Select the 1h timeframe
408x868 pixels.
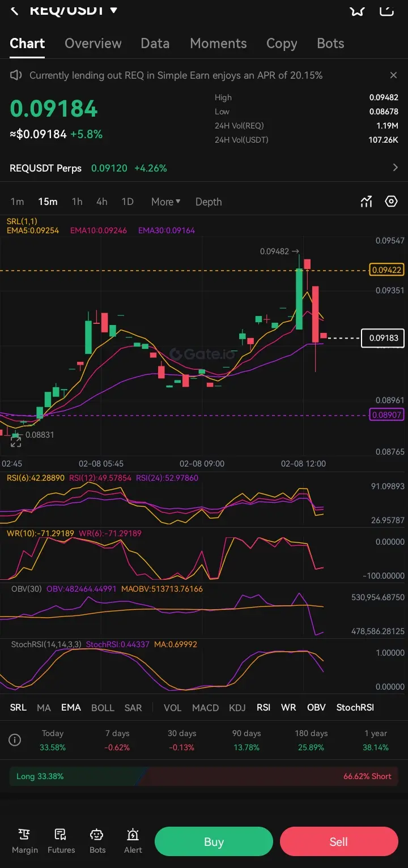point(77,202)
